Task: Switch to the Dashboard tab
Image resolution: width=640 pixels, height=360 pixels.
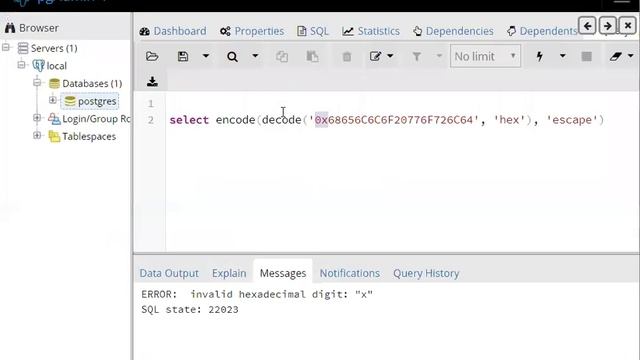Action: coord(173,31)
